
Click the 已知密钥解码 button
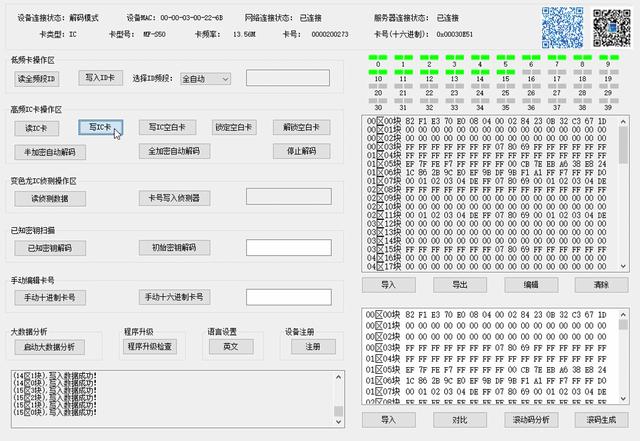pos(50,248)
